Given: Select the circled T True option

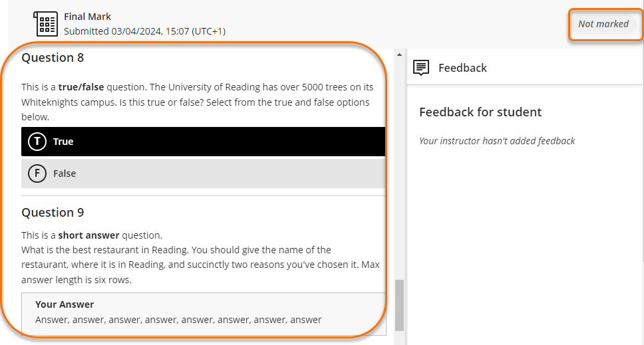Looking at the screenshot, I should [x=37, y=142].
